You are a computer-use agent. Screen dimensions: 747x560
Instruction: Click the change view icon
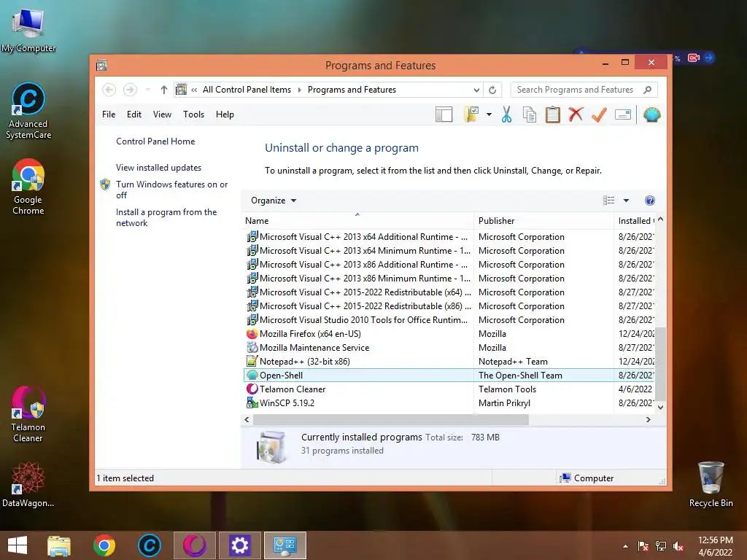pos(608,201)
